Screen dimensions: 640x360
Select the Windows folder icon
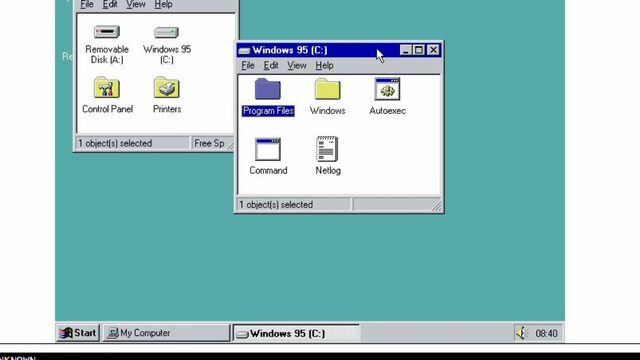[327, 89]
